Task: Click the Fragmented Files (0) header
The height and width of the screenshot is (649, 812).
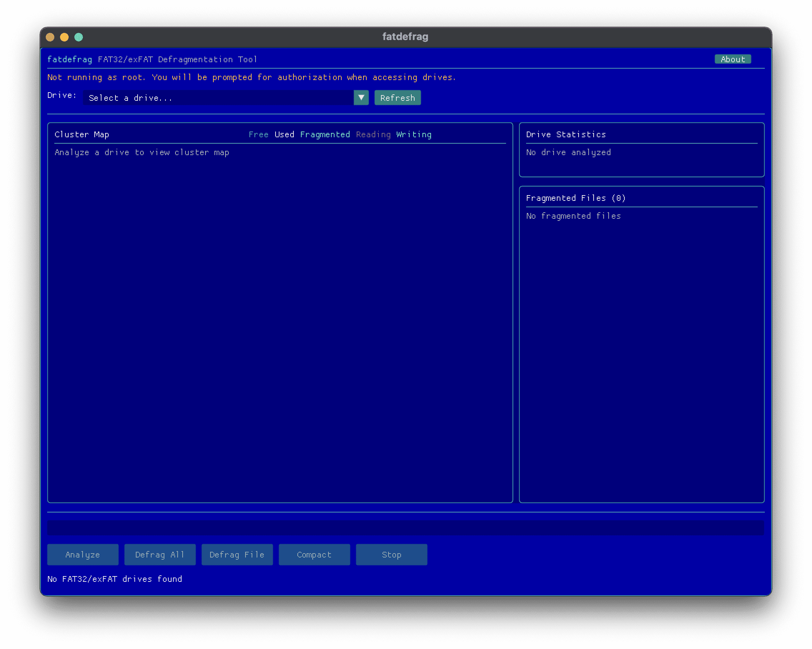Action: pyautogui.click(x=575, y=198)
